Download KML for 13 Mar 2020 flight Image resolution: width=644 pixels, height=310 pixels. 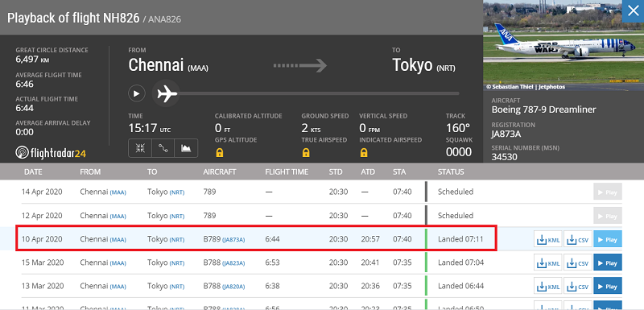(x=548, y=286)
